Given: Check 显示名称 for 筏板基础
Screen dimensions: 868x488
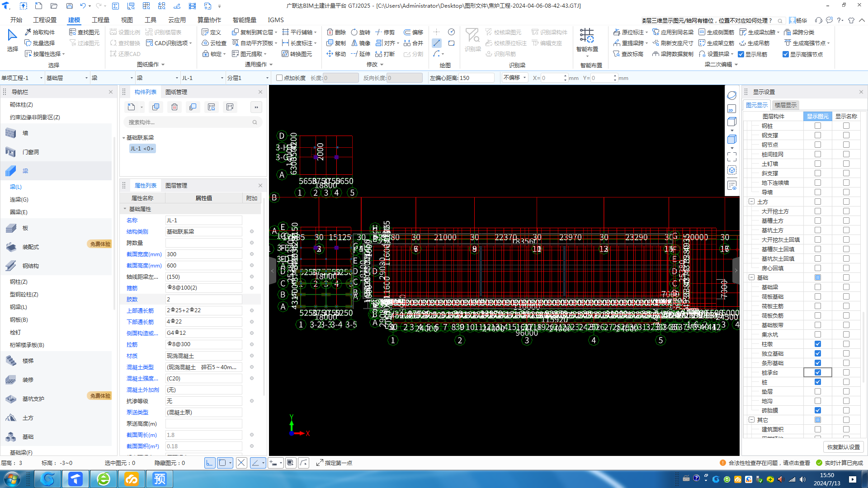Looking at the screenshot, I should click(x=846, y=296).
